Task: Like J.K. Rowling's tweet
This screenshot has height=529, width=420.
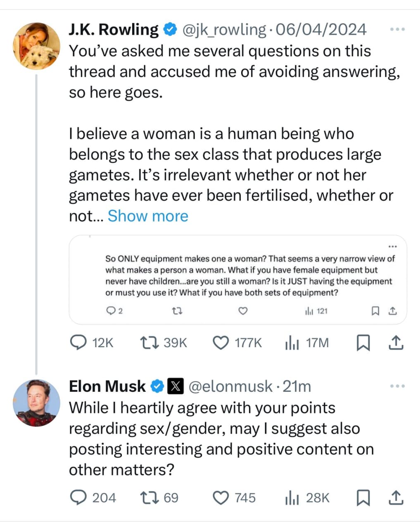Action: pyautogui.click(x=221, y=343)
